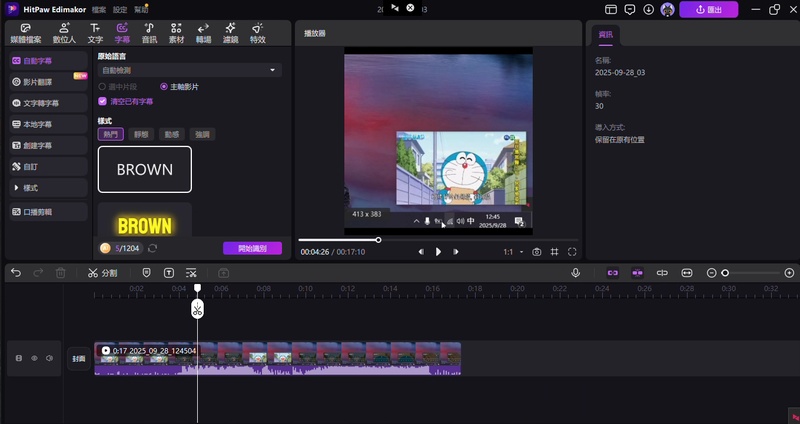Open the 1:1 preview ratio dropdown
This screenshot has width=800, height=424.
click(x=511, y=252)
